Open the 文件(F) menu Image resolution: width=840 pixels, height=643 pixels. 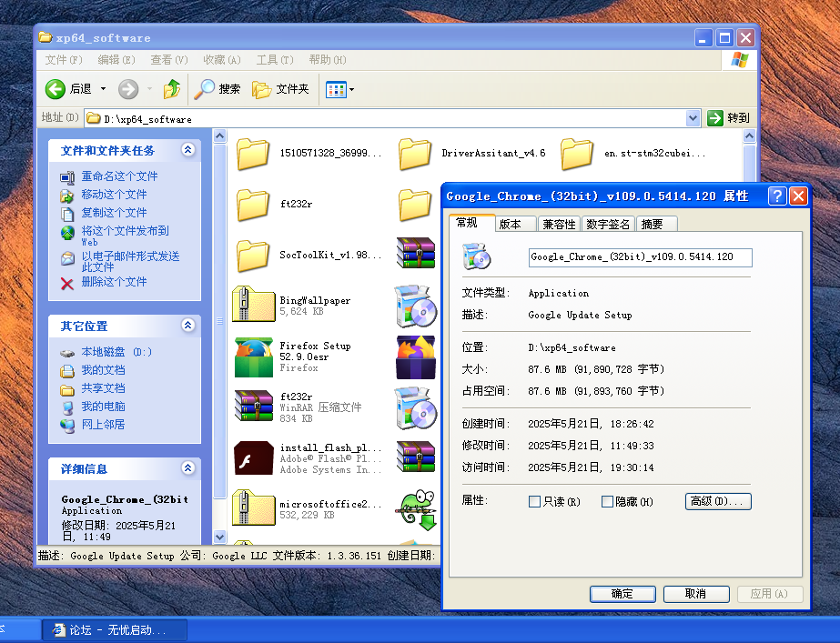pos(63,59)
